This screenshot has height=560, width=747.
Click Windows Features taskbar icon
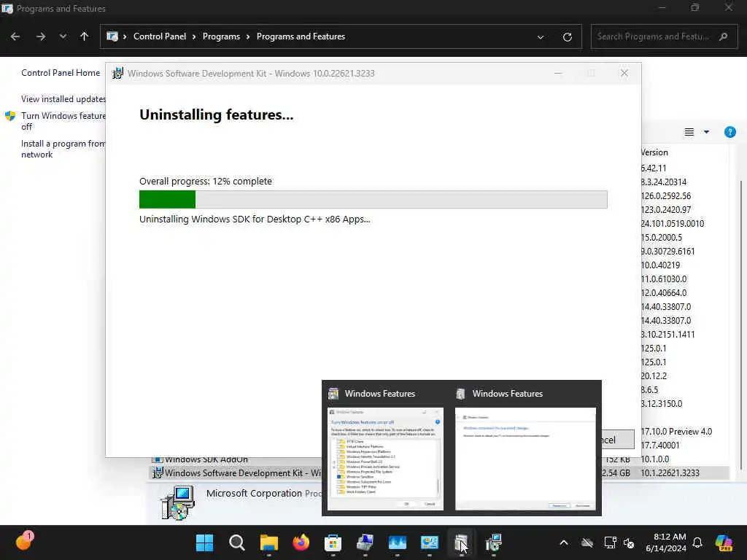coord(461,542)
